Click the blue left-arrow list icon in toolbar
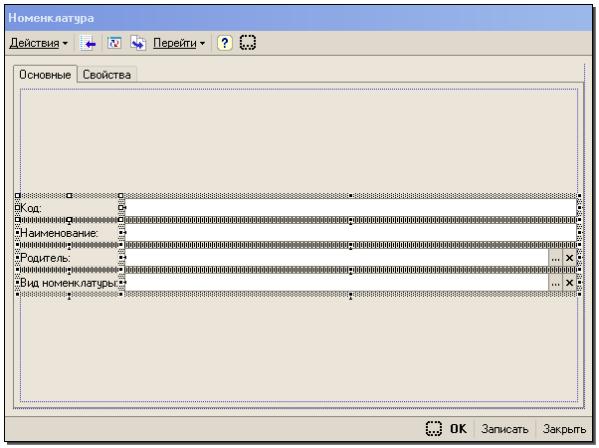 point(88,43)
